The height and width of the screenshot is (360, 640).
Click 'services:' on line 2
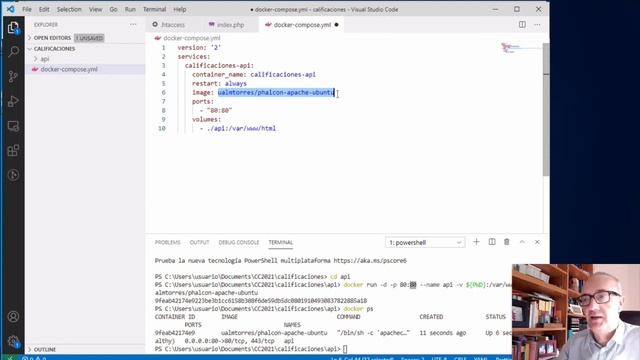[x=193, y=57]
